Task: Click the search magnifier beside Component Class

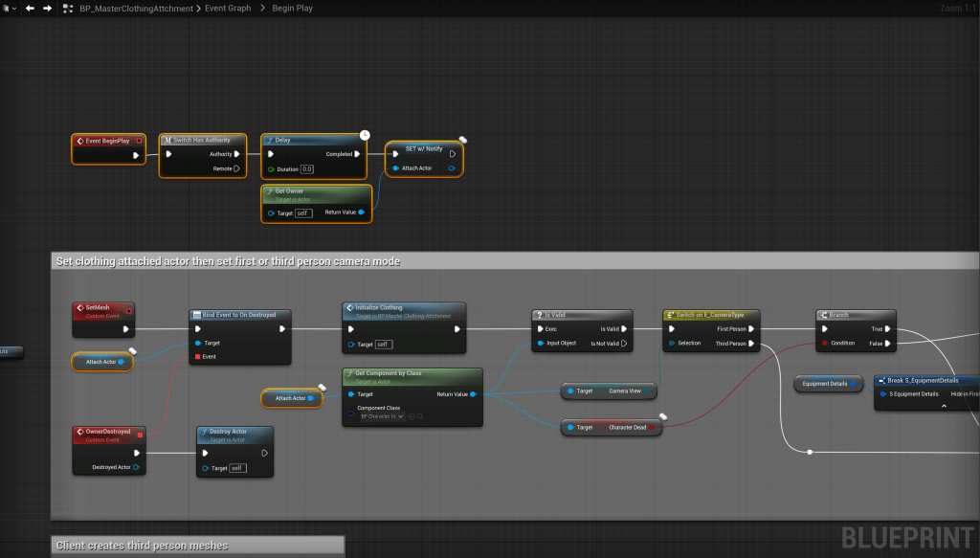Action: tap(420, 416)
